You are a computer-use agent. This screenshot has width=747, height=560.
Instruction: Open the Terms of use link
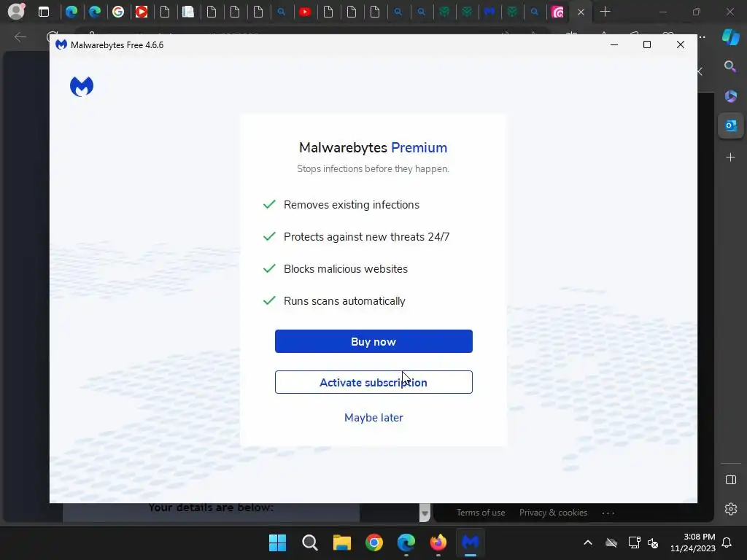[481, 513]
